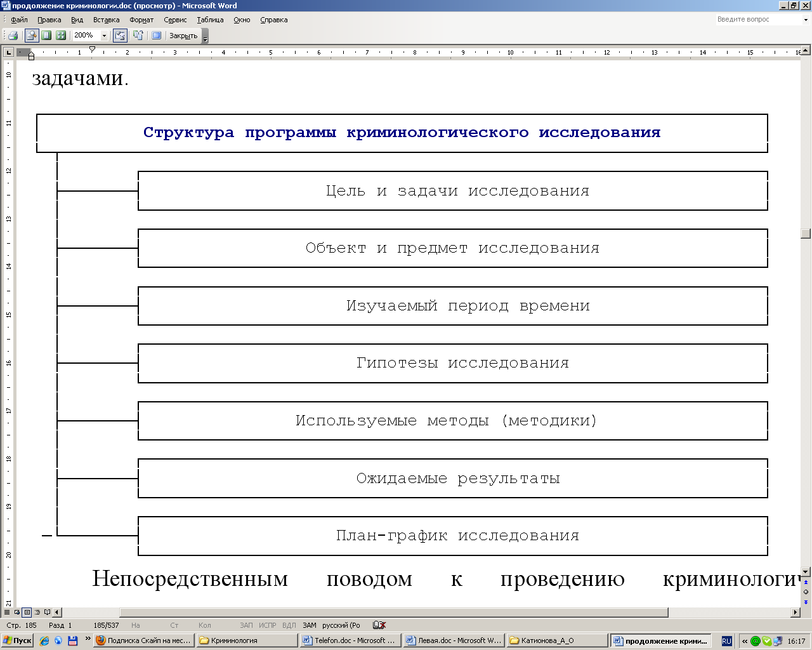Open the Криминология folder taskbar button
This screenshot has height=650, width=812.
coord(247,640)
